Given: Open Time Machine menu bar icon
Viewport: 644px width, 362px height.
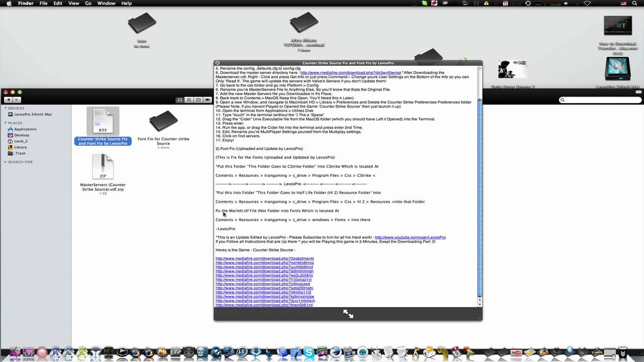Looking at the screenshot, I should point(528,3).
